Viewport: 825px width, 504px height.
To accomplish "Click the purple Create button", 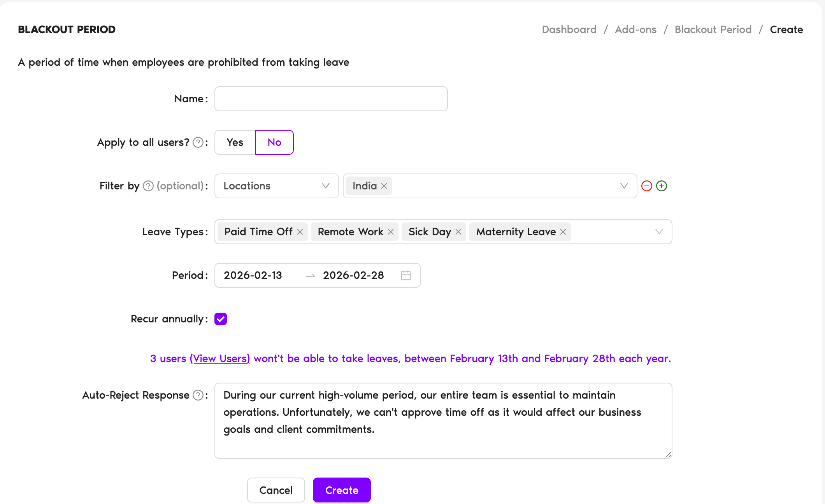I will click(x=341, y=490).
